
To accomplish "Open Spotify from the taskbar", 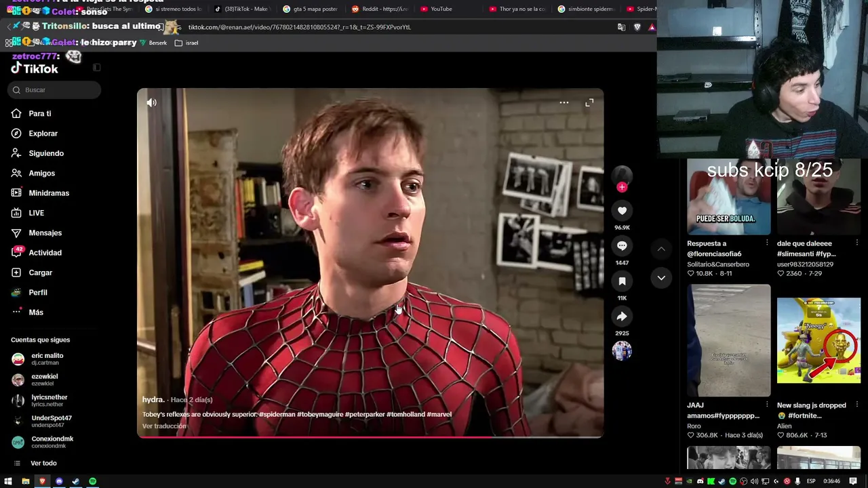I will click(x=93, y=481).
